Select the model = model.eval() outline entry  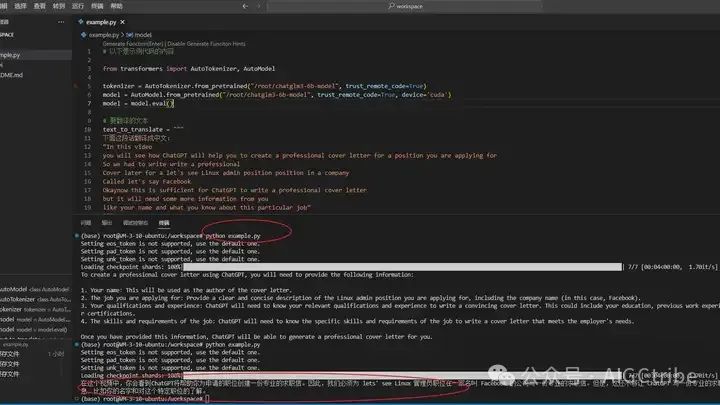click(x=35, y=330)
